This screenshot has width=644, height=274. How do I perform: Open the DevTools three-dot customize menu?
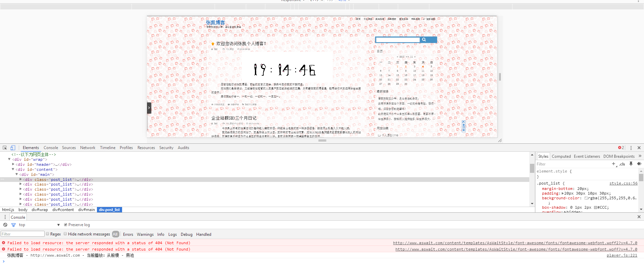(x=631, y=148)
